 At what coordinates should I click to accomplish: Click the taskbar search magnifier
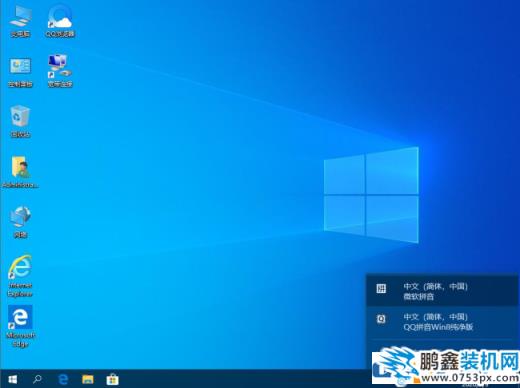(38, 379)
